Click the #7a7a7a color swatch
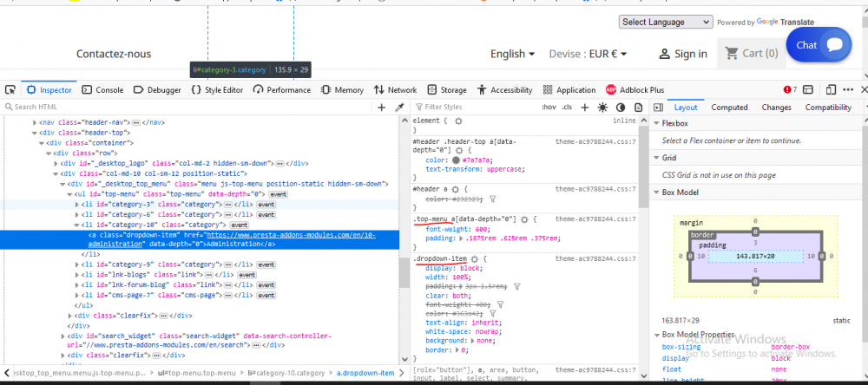The height and width of the screenshot is (385, 868). point(456,160)
